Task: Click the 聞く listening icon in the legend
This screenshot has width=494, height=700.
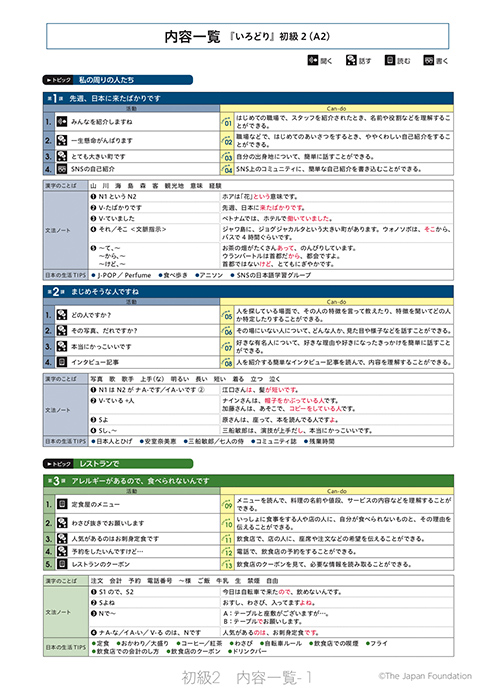Action: pyautogui.click(x=312, y=60)
